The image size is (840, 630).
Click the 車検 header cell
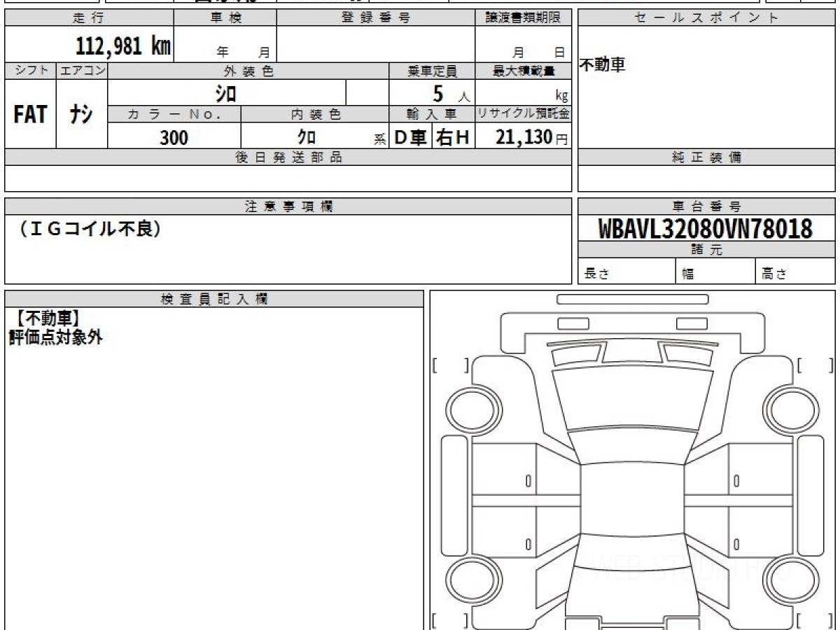tap(225, 18)
